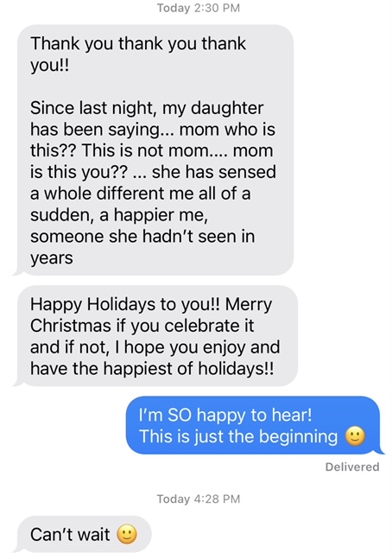
Task: Click the "someone she hadn't seen in" line
Action: coord(142,236)
